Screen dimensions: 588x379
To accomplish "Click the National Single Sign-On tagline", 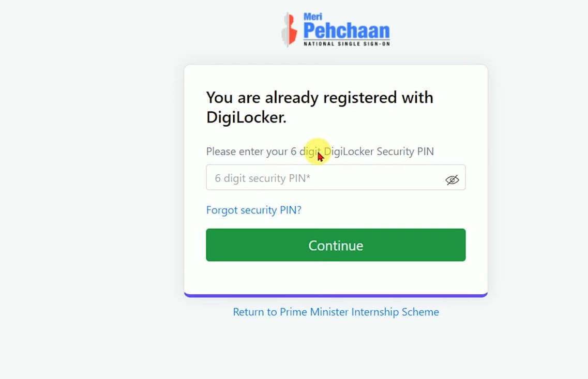I will (346, 44).
